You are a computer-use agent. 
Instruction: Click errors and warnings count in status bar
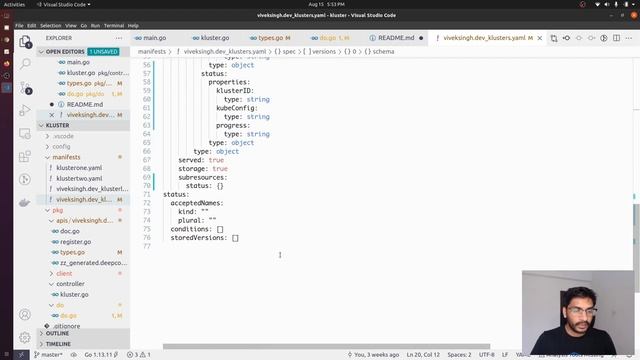138,355
